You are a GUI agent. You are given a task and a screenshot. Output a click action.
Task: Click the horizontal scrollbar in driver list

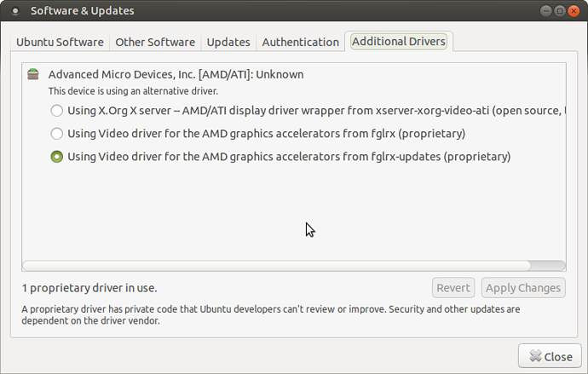click(x=276, y=265)
